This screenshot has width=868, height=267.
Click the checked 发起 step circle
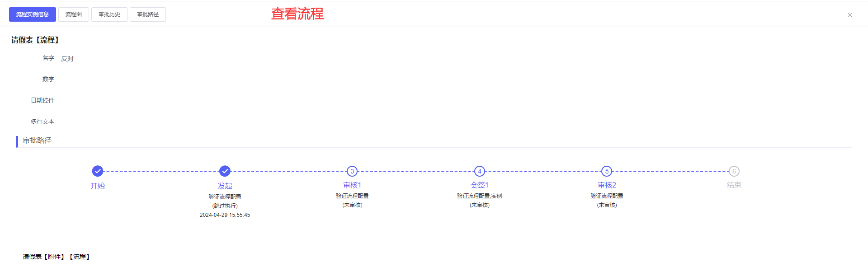click(x=225, y=171)
